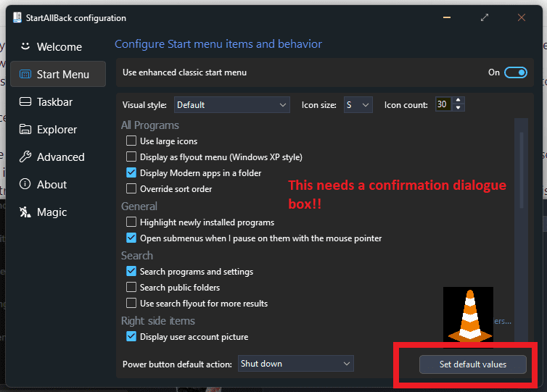Switch to the Start Menu section
The image size is (547, 392).
point(58,74)
